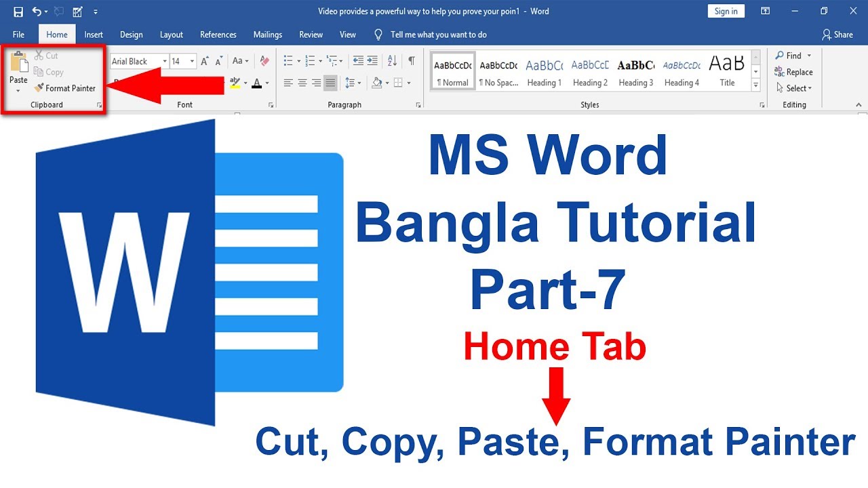Apply the Title style
868x488 pixels.
(727, 71)
